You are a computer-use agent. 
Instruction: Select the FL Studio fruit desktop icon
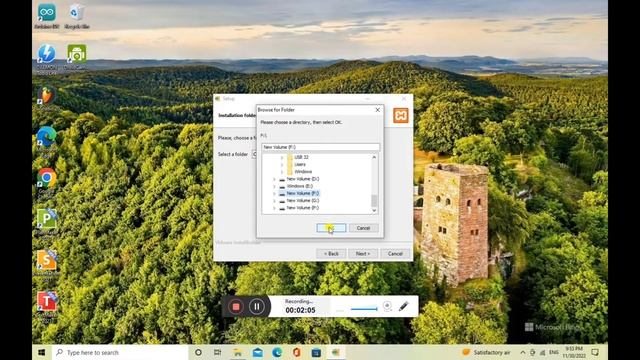tap(47, 95)
